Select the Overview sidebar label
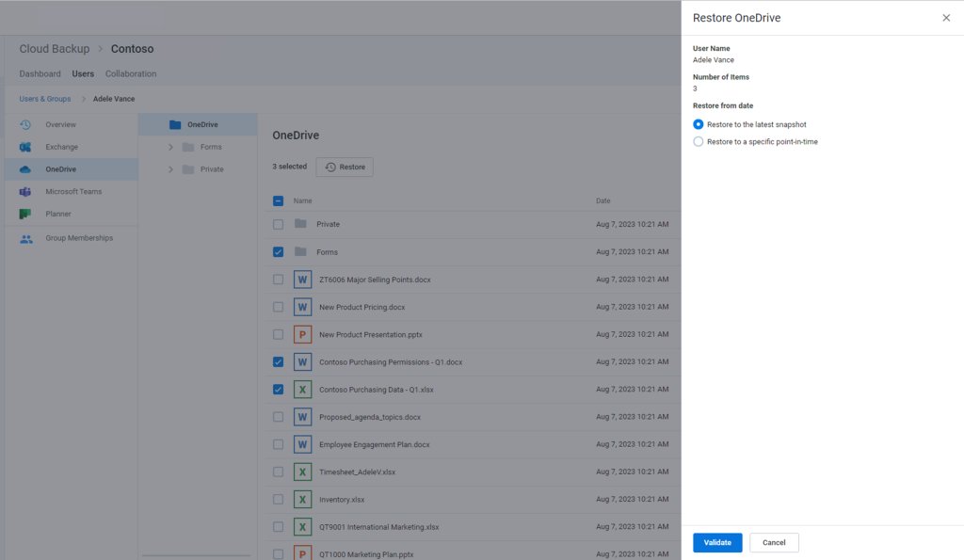This screenshot has width=964, height=560. pyautogui.click(x=61, y=125)
